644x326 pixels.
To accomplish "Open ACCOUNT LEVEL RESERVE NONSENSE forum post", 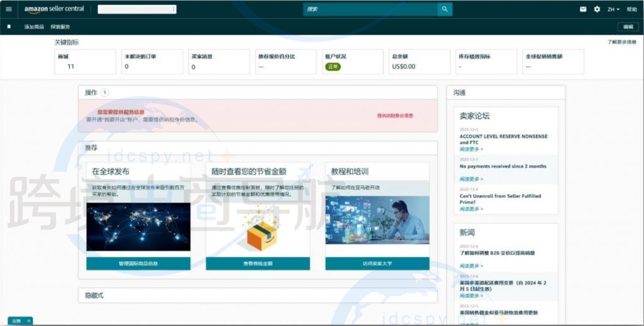I will (x=504, y=139).
